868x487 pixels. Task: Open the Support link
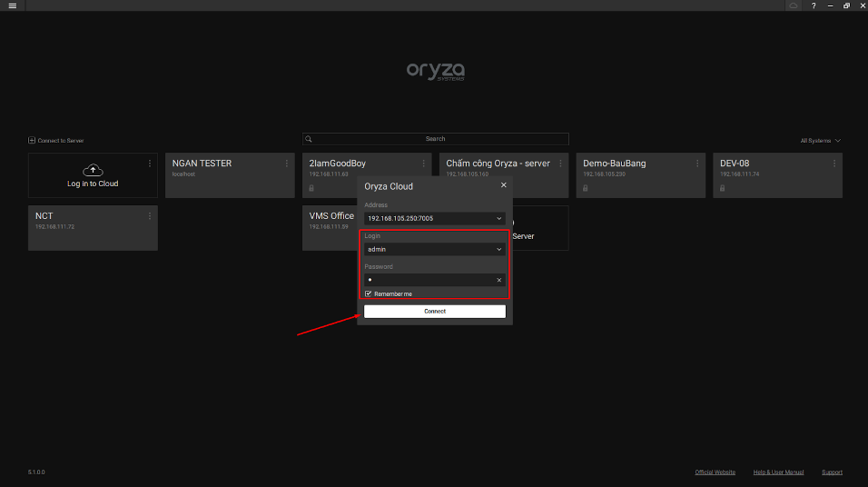click(832, 472)
